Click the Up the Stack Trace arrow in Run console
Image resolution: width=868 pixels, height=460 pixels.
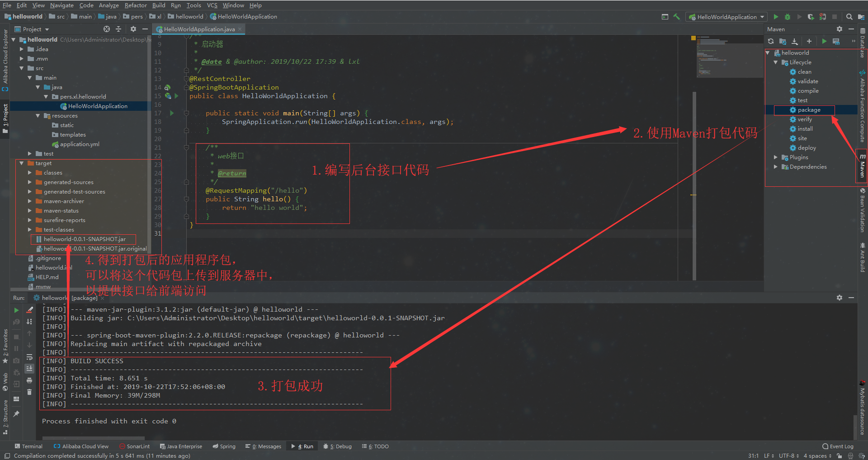coord(29,333)
